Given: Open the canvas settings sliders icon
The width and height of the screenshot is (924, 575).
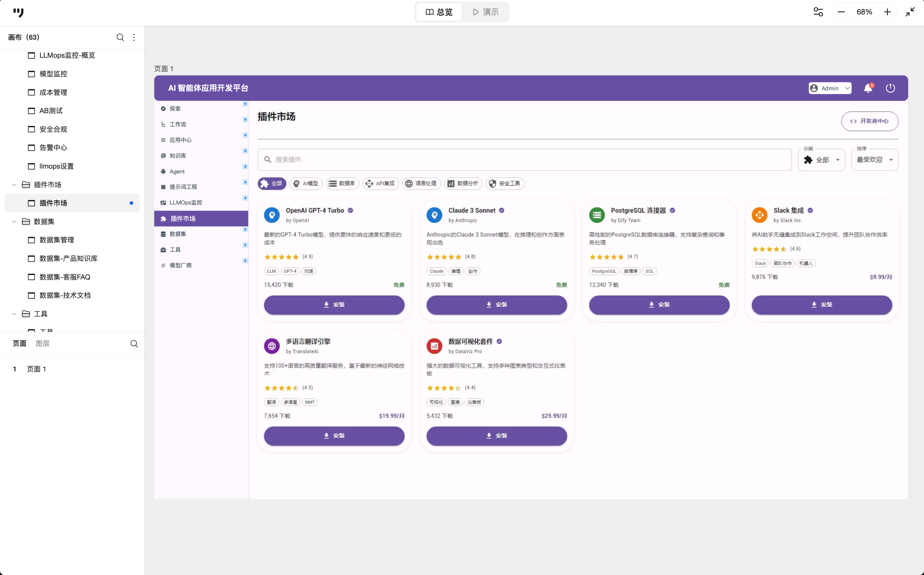Looking at the screenshot, I should coord(818,12).
